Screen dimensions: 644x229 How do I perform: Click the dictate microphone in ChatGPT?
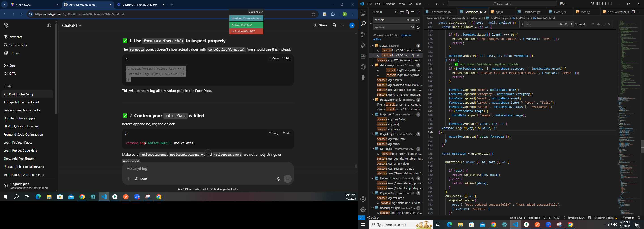(x=278, y=179)
